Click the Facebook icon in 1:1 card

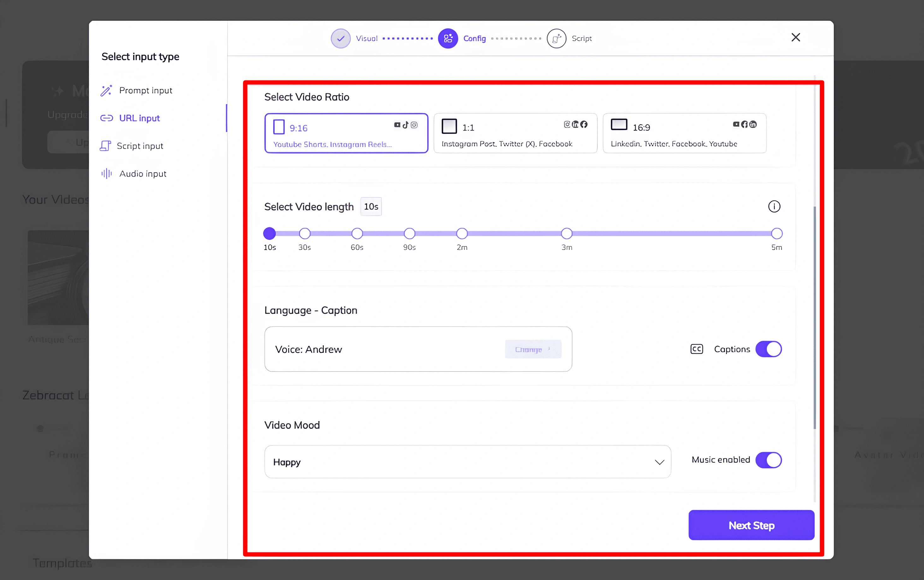coord(584,124)
